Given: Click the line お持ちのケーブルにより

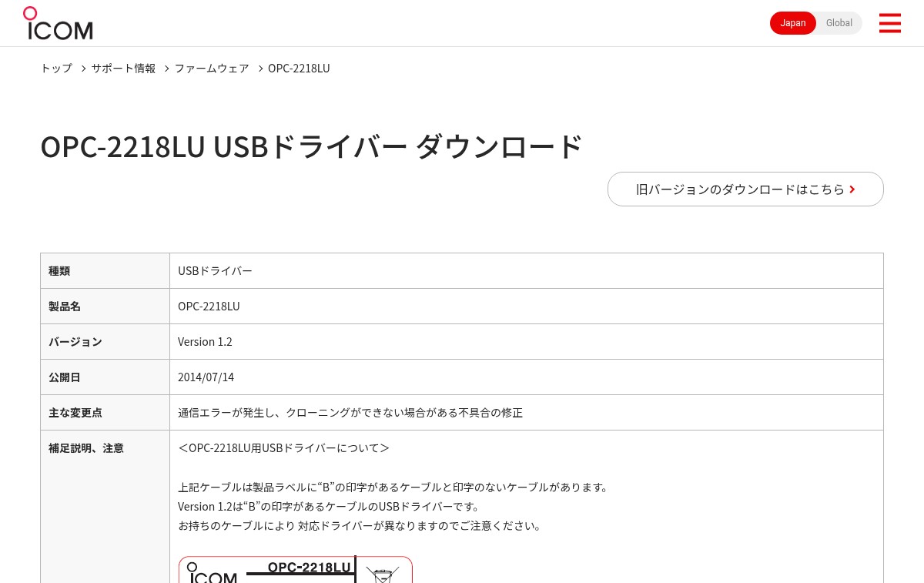Looking at the screenshot, I should pos(360,526).
